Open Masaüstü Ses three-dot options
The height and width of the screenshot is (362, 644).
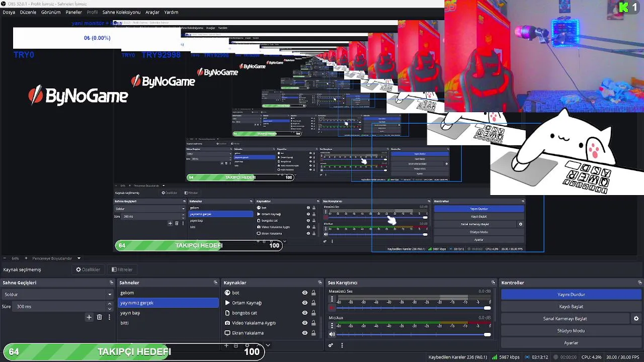click(332, 299)
